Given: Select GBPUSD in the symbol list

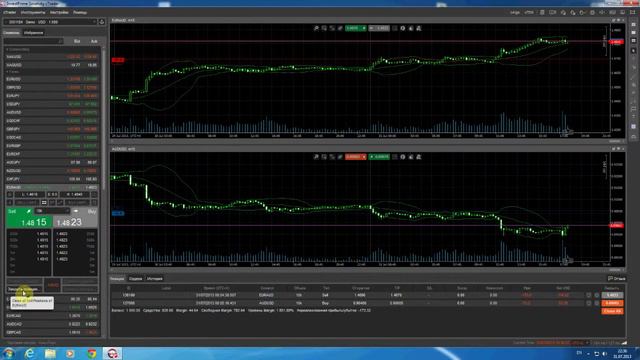Looking at the screenshot, I should [51, 87].
